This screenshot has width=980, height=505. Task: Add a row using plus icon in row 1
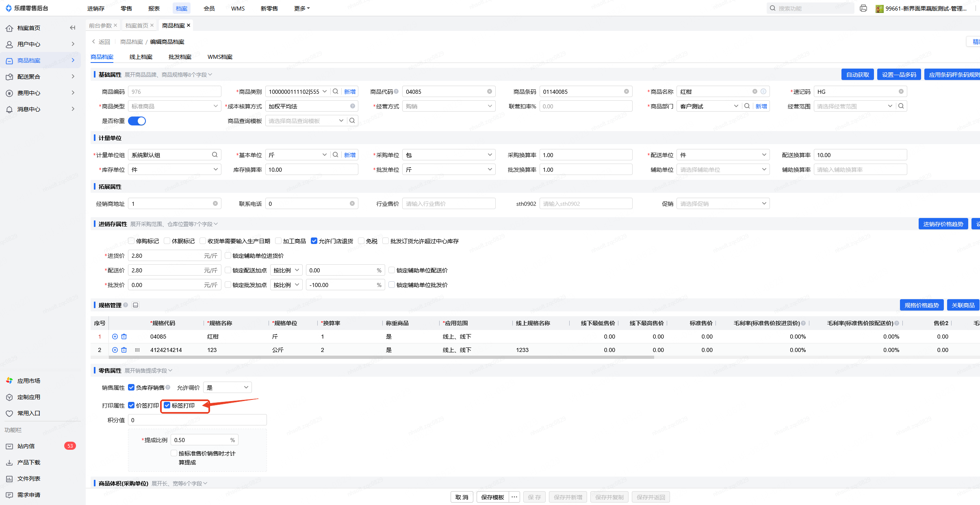click(115, 337)
